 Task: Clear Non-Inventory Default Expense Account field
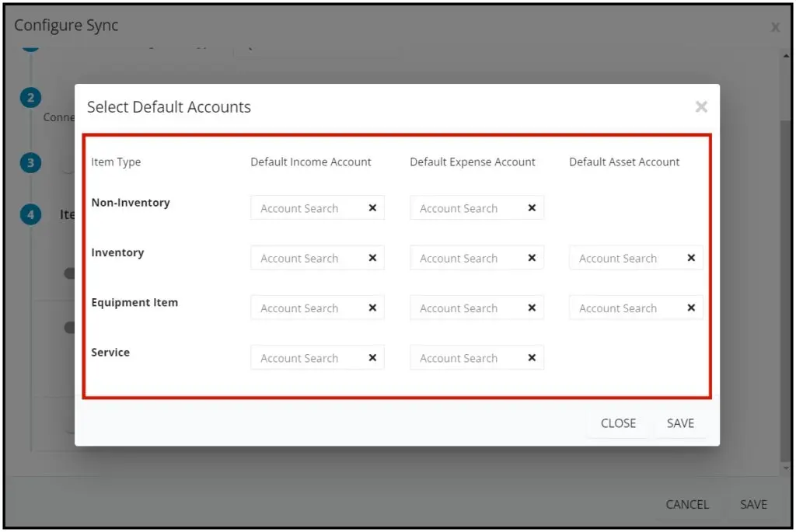pos(532,208)
